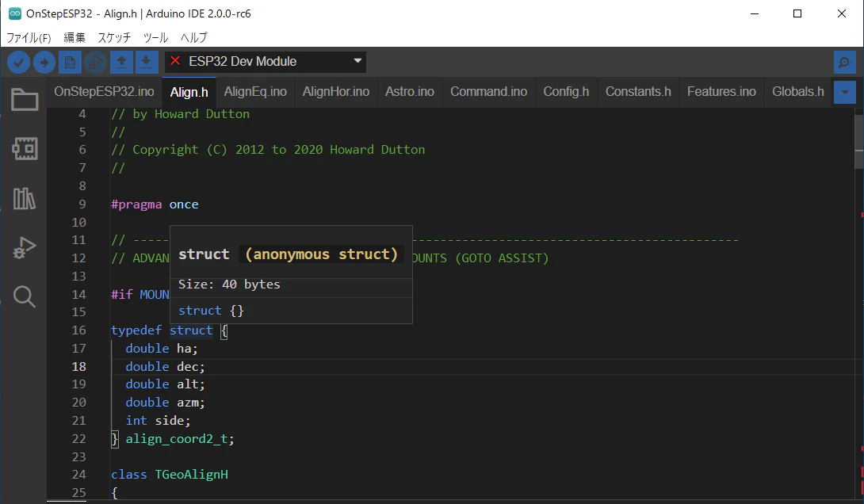Image resolution: width=864 pixels, height=504 pixels.
Task: Open the Sketchbook folder sidebar icon
Action: (x=25, y=100)
